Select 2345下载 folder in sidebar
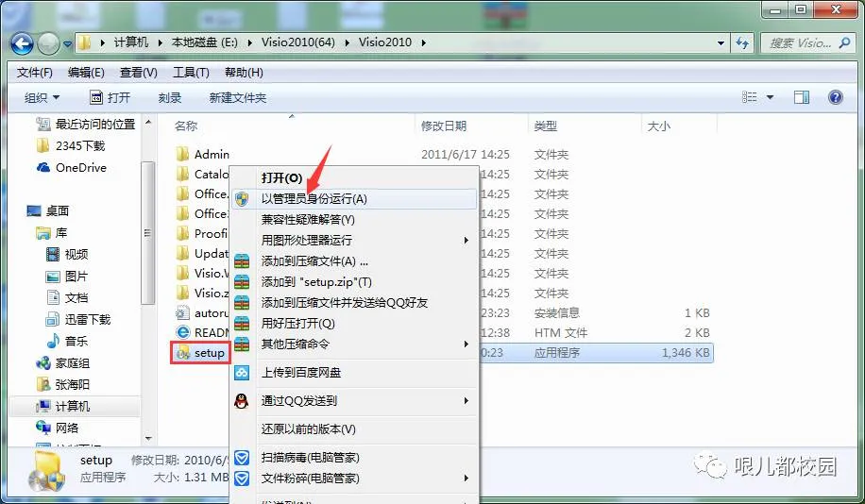Image resolution: width=865 pixels, height=504 pixels. (71, 145)
